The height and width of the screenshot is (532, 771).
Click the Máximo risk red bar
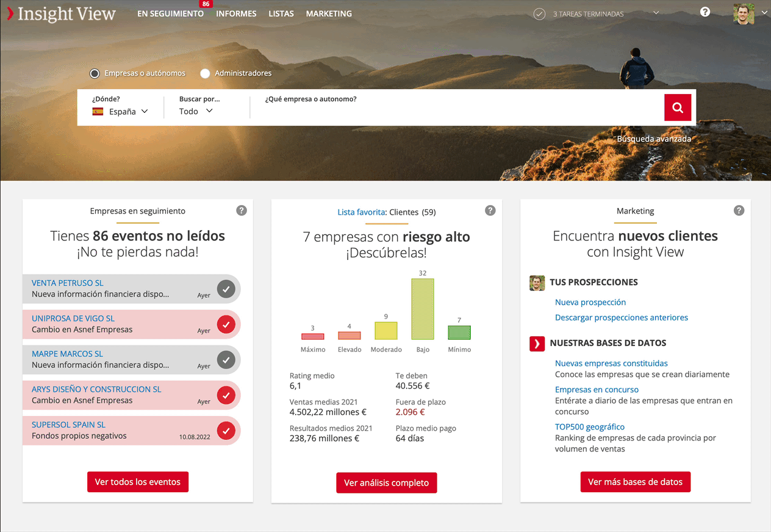click(313, 336)
